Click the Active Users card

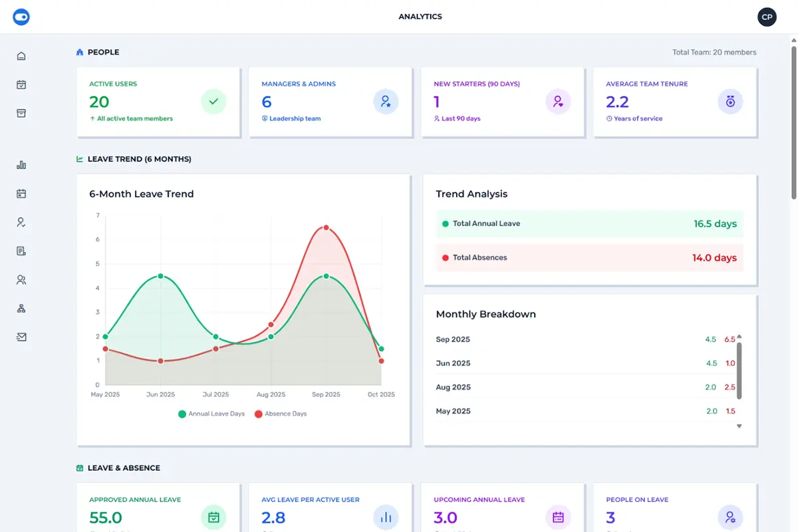158,102
